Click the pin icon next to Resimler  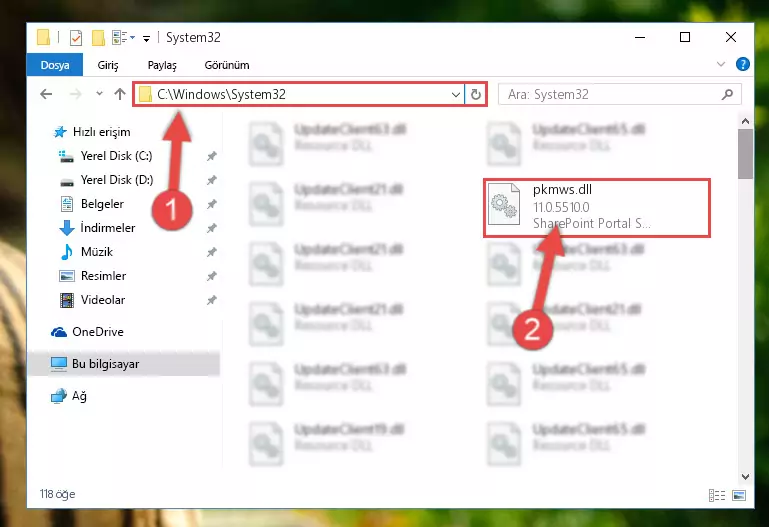click(x=211, y=276)
